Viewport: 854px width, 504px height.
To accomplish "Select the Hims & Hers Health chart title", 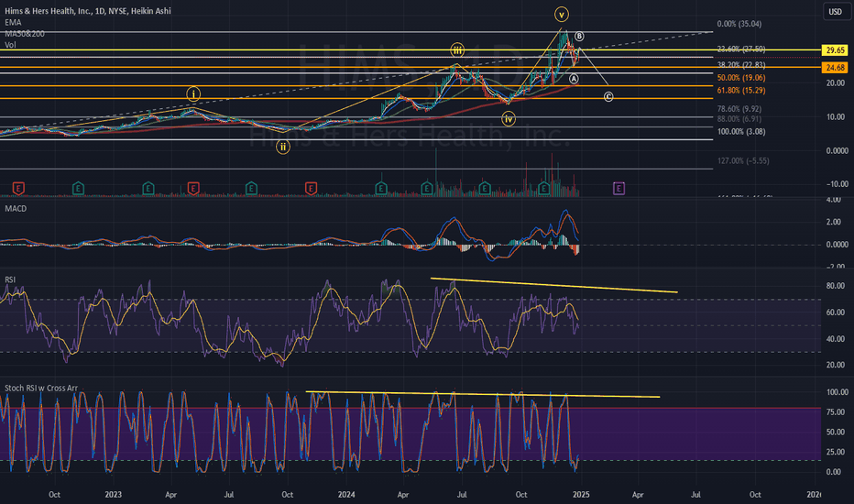I will pos(88,11).
